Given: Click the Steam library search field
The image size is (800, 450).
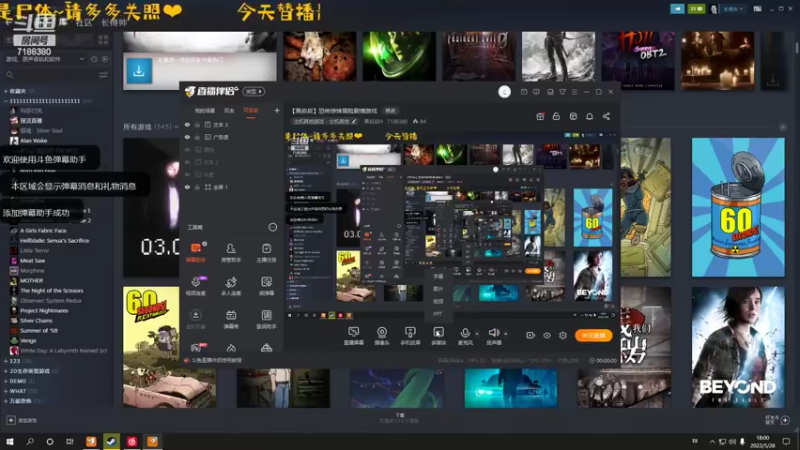Looking at the screenshot, I should point(51,75).
